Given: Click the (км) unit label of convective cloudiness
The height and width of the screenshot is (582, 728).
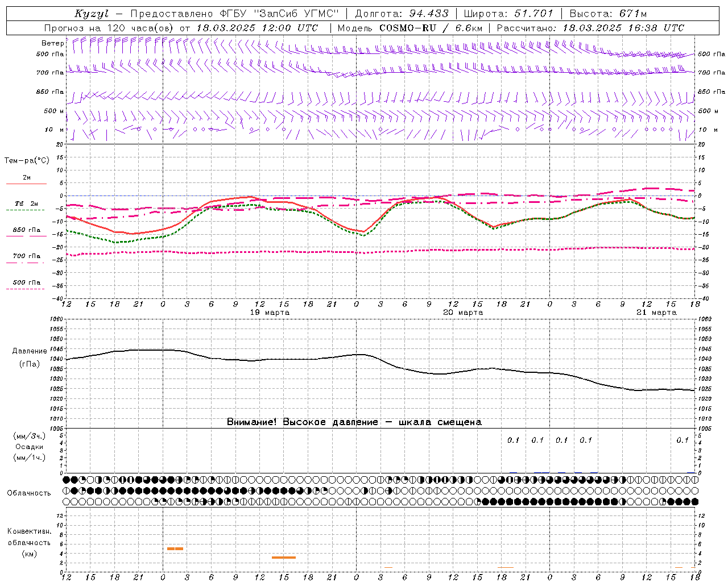Looking at the screenshot, I should tap(29, 554).
